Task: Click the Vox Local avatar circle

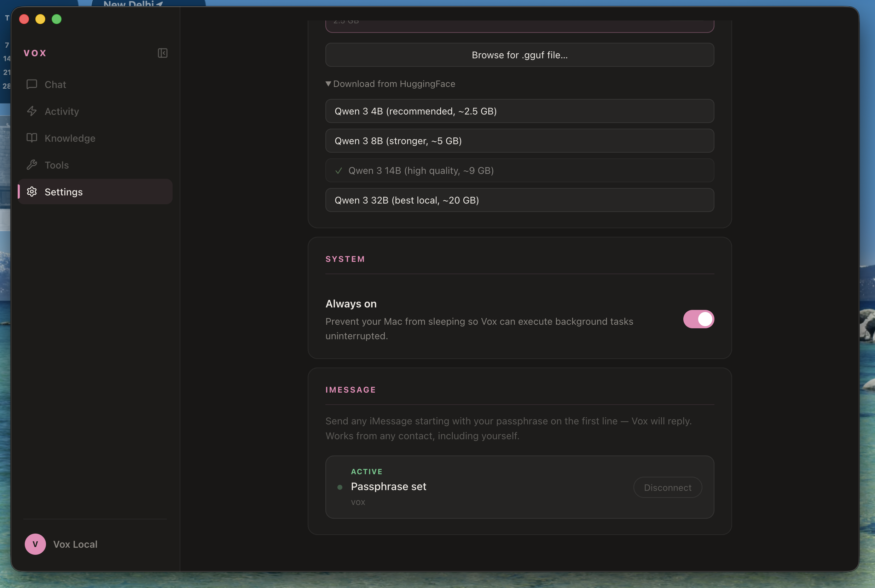Action: click(35, 544)
